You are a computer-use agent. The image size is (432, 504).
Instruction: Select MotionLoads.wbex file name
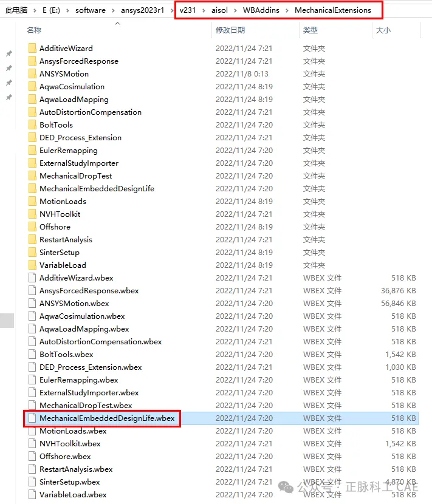pos(73,431)
